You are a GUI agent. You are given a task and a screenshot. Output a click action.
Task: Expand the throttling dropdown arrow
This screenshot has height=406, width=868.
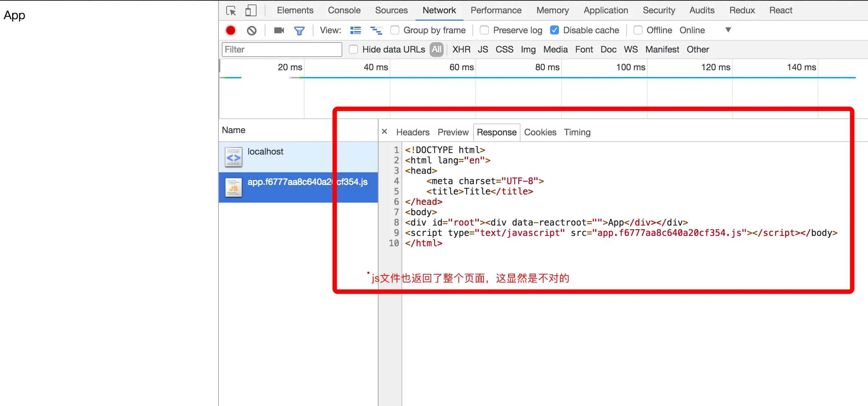pos(728,30)
